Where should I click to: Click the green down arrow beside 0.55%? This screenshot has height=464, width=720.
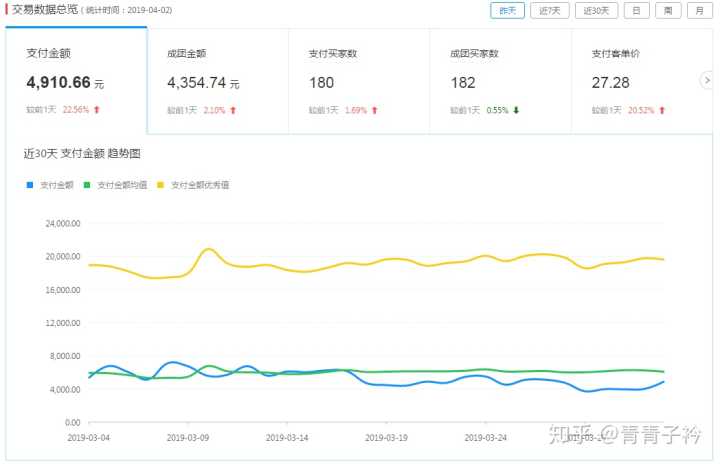pyautogui.click(x=515, y=110)
